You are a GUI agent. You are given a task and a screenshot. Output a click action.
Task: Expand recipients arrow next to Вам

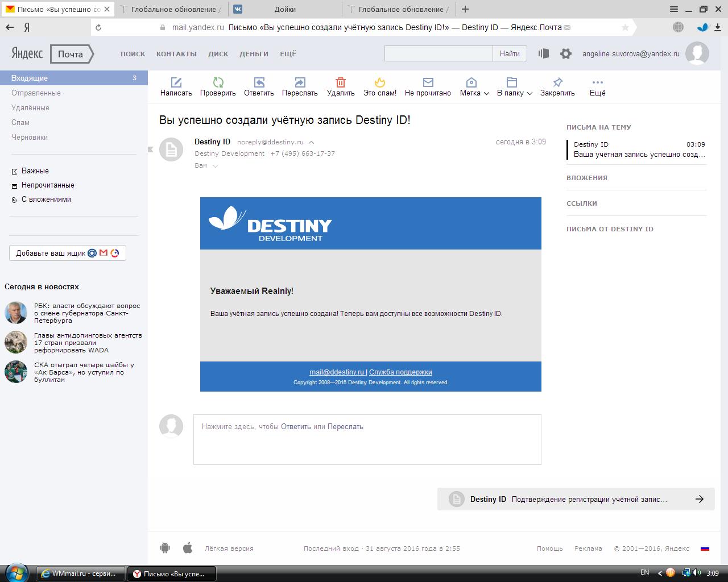[x=215, y=166]
